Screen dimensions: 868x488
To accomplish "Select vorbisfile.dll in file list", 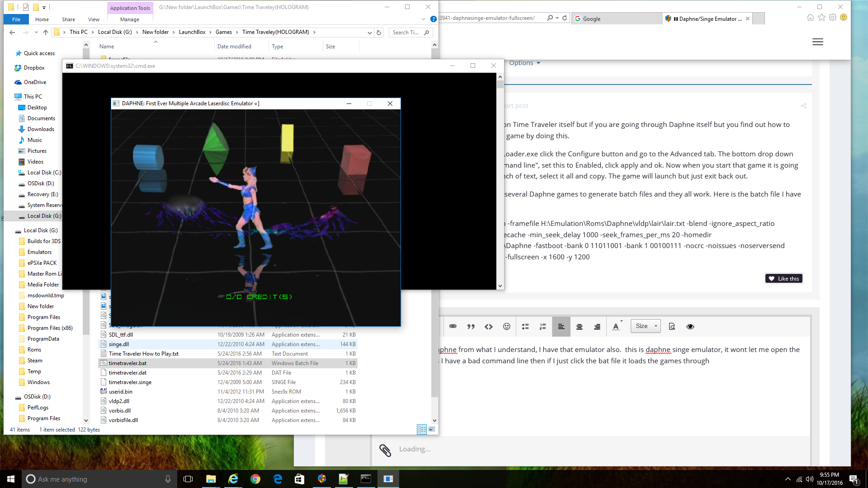I will coord(228,420).
